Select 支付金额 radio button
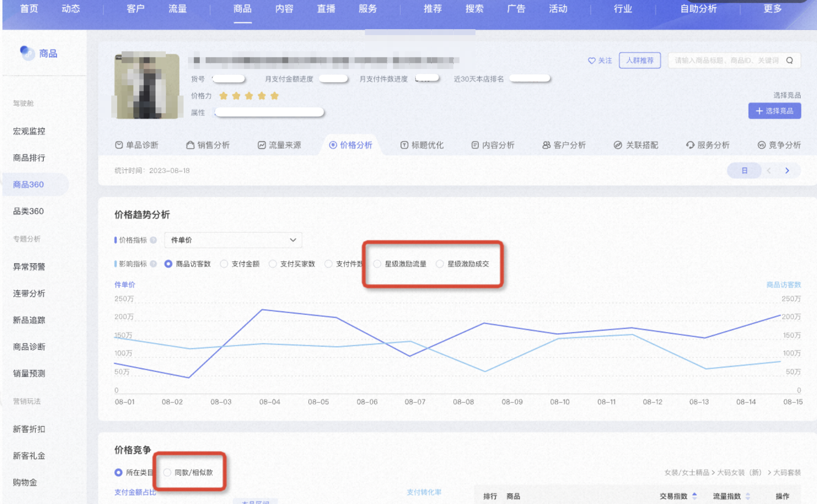This screenshot has width=817, height=504. (224, 264)
